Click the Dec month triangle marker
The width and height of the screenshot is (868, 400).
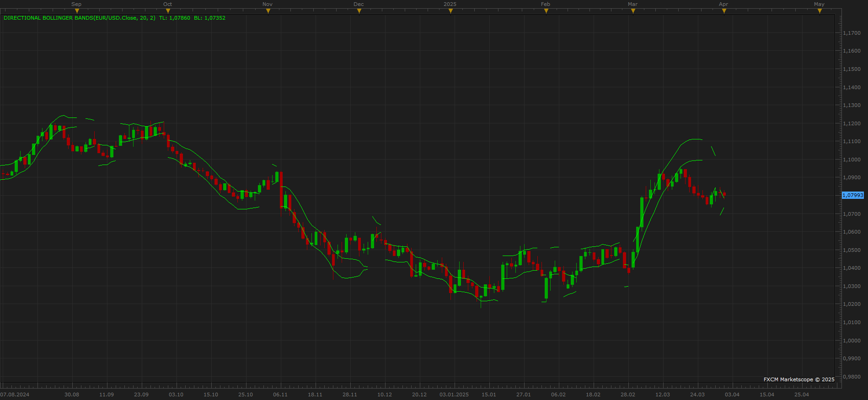(x=359, y=11)
